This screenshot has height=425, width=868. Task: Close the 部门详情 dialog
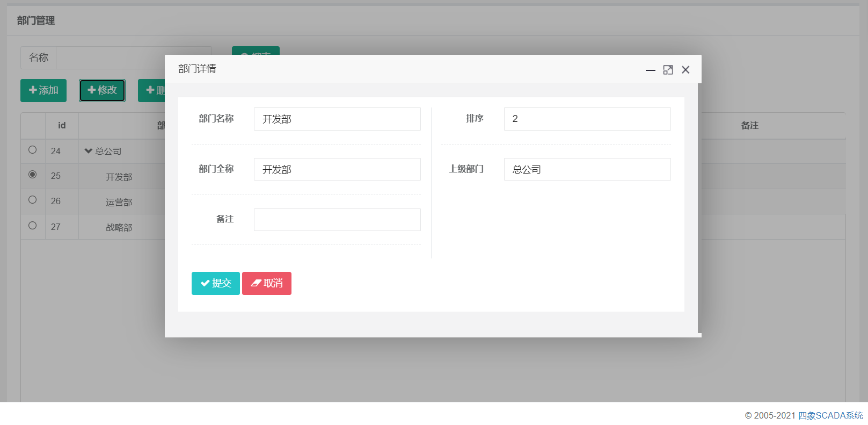click(685, 70)
